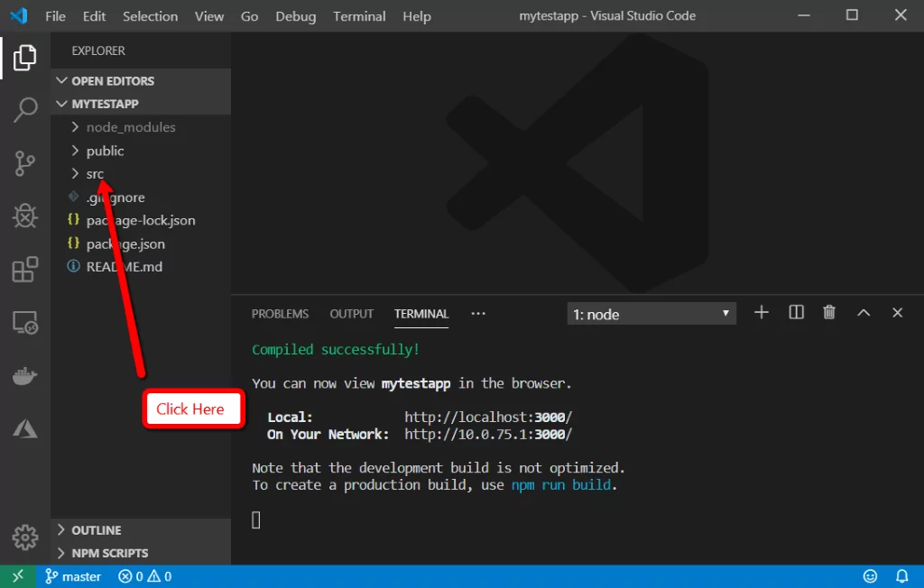Select terminal from 1: node dropdown
Screen dimensions: 924x588
pyautogui.click(x=651, y=314)
